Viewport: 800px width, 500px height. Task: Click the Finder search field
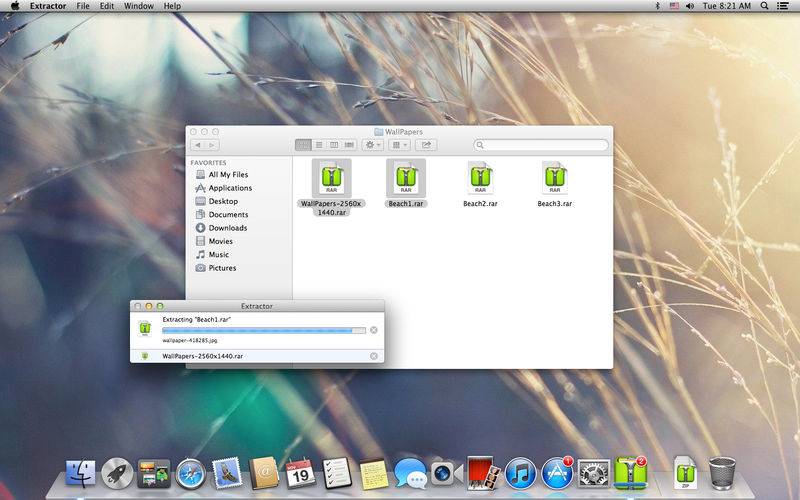[541, 145]
